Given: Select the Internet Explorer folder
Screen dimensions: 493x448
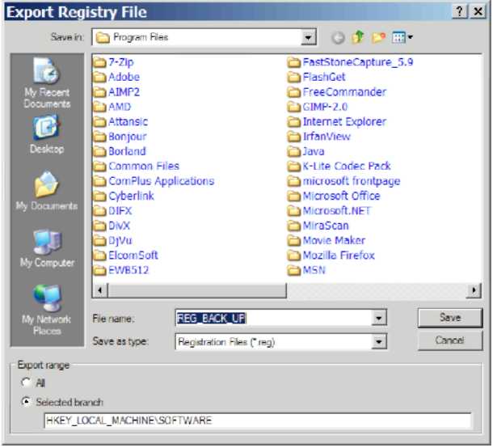Looking at the screenshot, I should point(337,121).
